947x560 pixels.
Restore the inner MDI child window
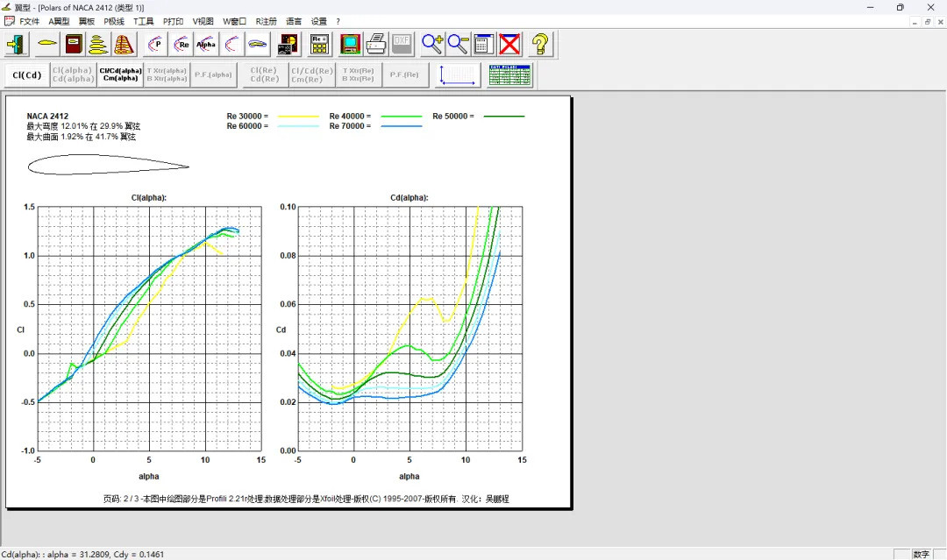928,22
